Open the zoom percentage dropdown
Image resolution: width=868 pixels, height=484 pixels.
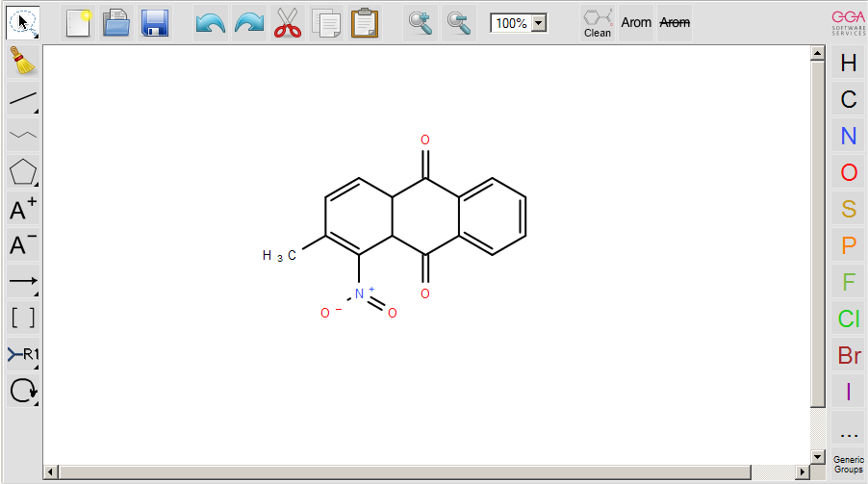click(539, 23)
